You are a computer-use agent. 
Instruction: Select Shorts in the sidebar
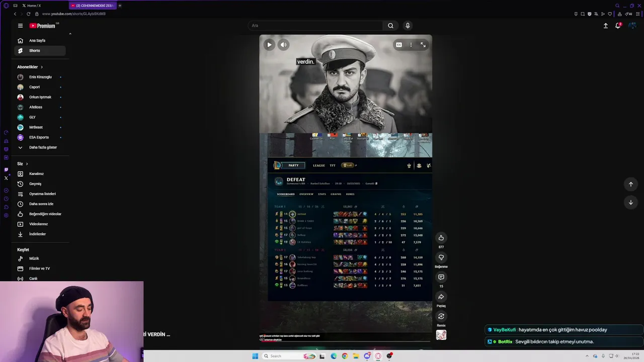pyautogui.click(x=40, y=51)
